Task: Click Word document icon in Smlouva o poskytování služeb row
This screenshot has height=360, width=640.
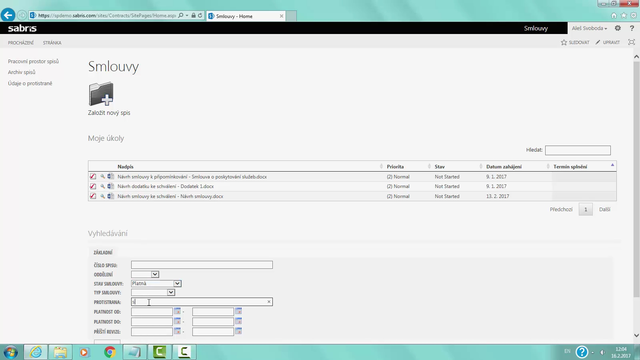Action: click(111, 177)
